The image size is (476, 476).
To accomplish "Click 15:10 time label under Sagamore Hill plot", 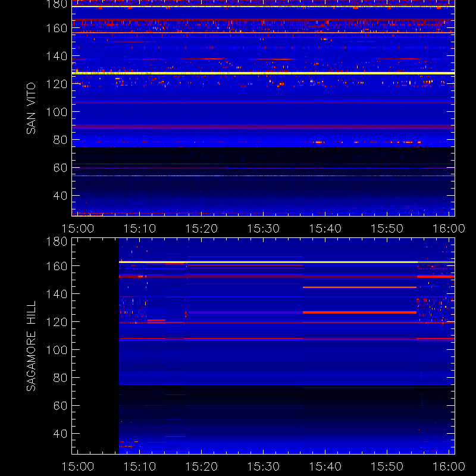I will tap(140, 466).
